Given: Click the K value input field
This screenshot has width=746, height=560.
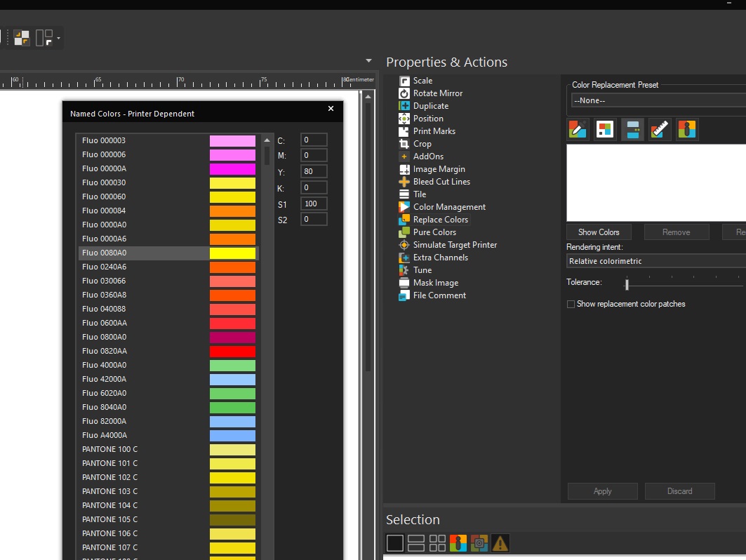Looking at the screenshot, I should click(x=314, y=187).
